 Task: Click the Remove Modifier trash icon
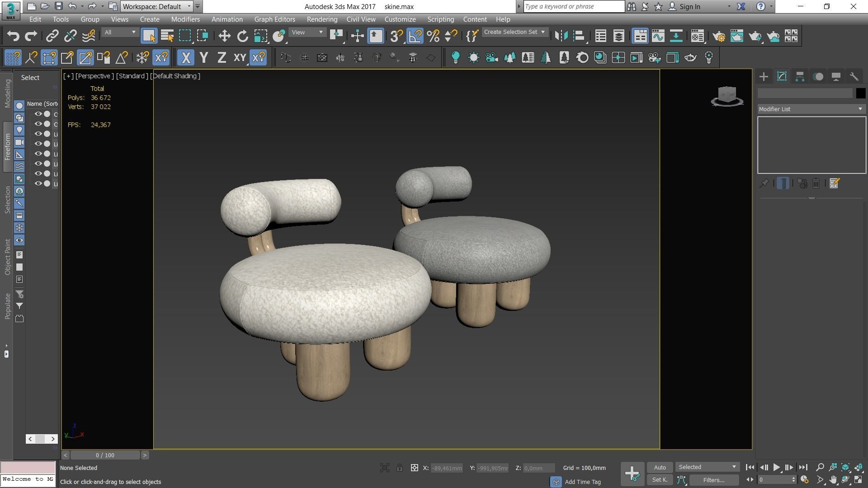(x=816, y=183)
